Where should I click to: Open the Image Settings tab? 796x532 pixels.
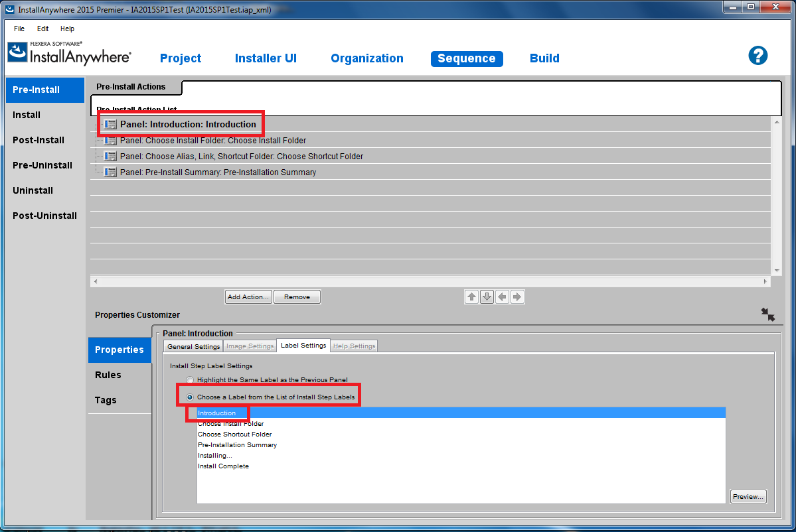250,346
